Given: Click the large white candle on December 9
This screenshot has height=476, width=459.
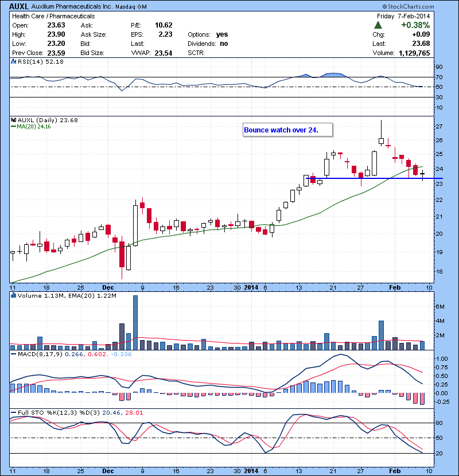Looking at the screenshot, I should [135, 224].
